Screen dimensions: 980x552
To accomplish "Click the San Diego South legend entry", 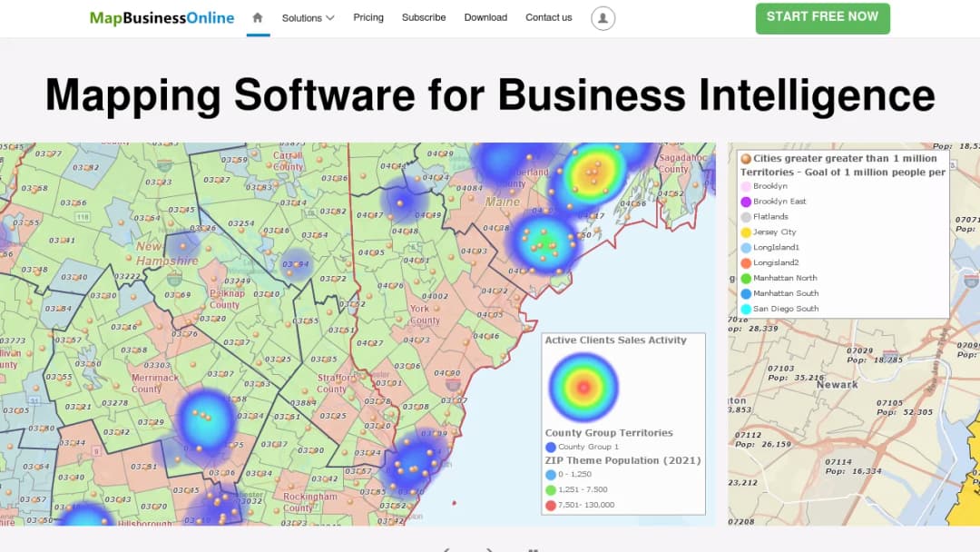I will [779, 309].
